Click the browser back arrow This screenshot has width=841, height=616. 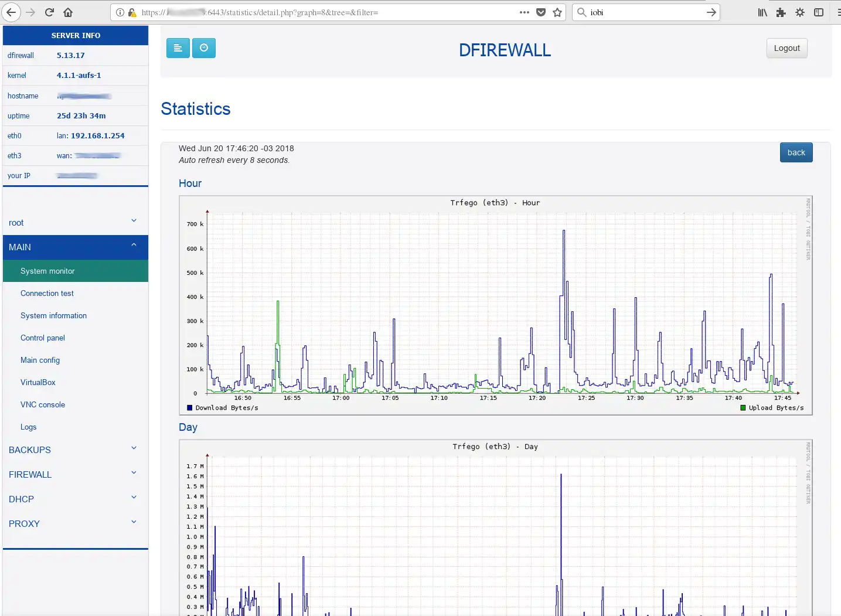(x=11, y=12)
